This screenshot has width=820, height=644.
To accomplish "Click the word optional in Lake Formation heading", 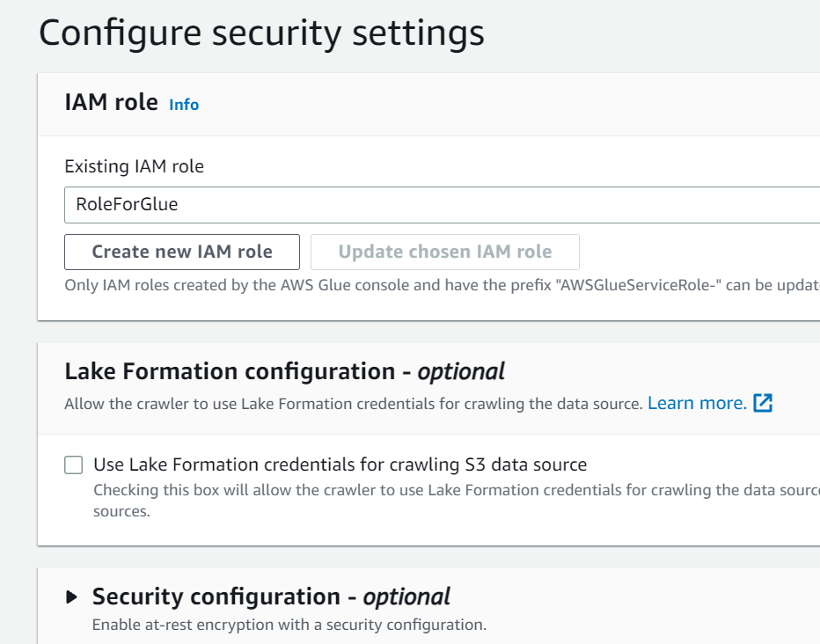I will click(461, 371).
